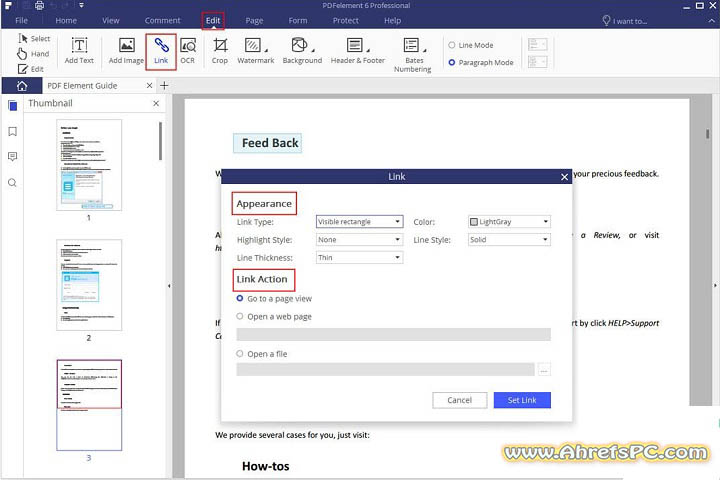Click the I want to lightbulb

606,21
